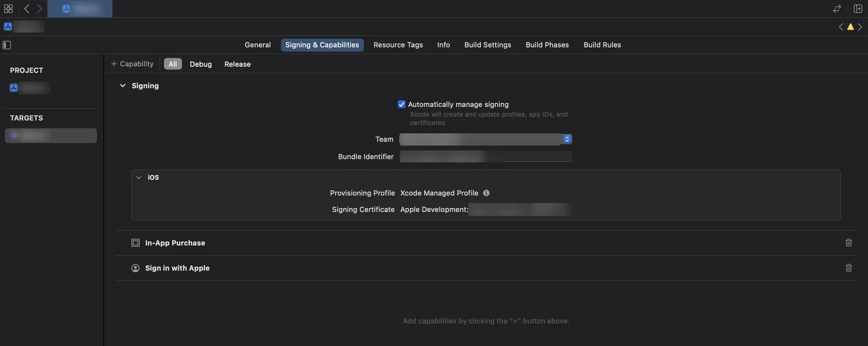The height and width of the screenshot is (346, 868).
Task: Click the Bundle Identifier field
Action: click(x=486, y=157)
